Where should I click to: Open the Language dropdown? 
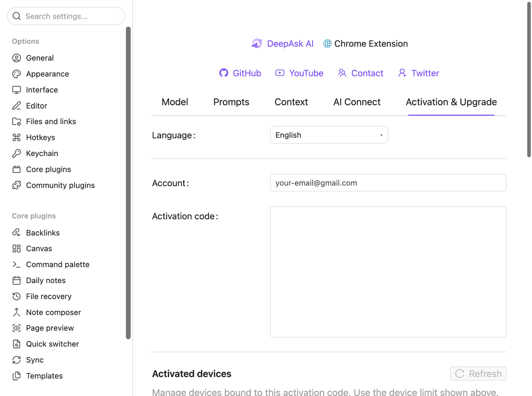(x=329, y=135)
